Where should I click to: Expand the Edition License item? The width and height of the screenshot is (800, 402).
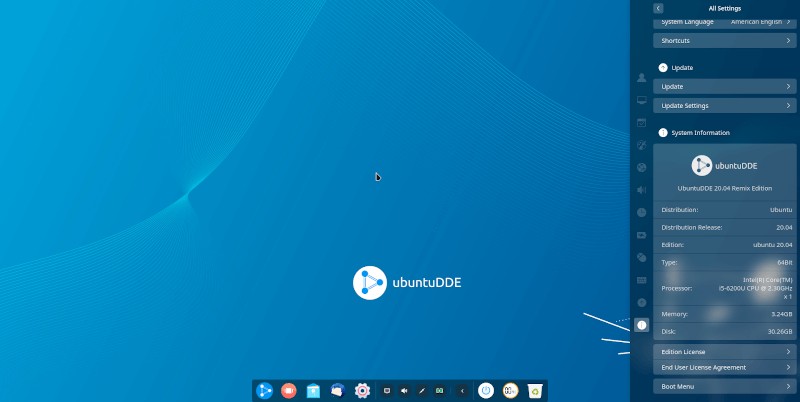[725, 352]
